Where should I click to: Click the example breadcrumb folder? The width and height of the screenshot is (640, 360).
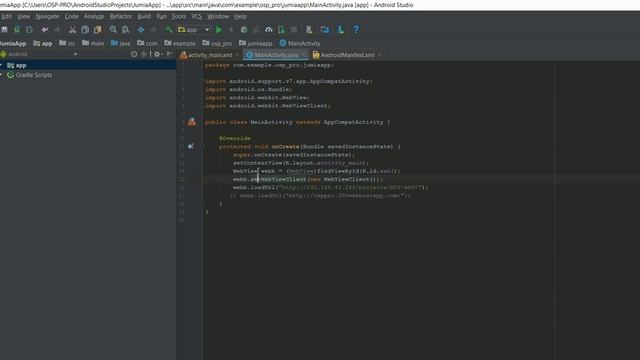click(180, 43)
